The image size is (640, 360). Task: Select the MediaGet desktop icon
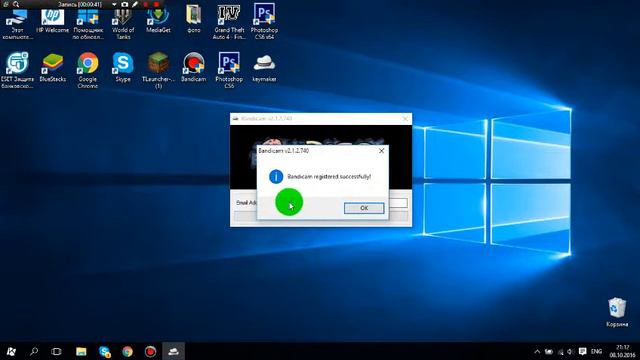[x=158, y=20]
